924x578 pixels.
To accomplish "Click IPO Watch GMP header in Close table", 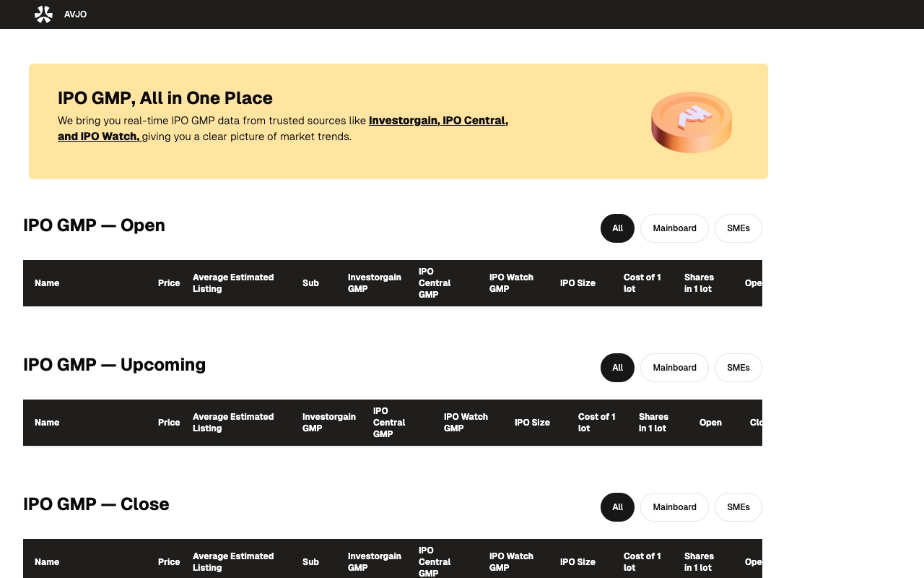I will click(511, 562).
